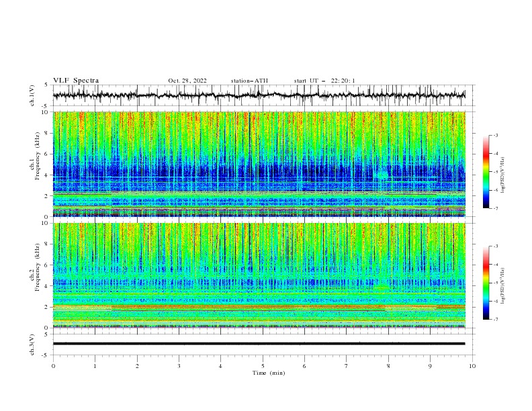Click the time axis tick label '3'
Image resolution: width=532 pixels, height=411 pixels.
coord(179,366)
